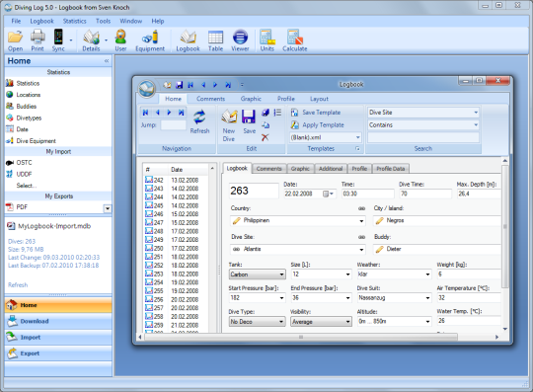
Task: Open the Additional tab
Action: 331,169
